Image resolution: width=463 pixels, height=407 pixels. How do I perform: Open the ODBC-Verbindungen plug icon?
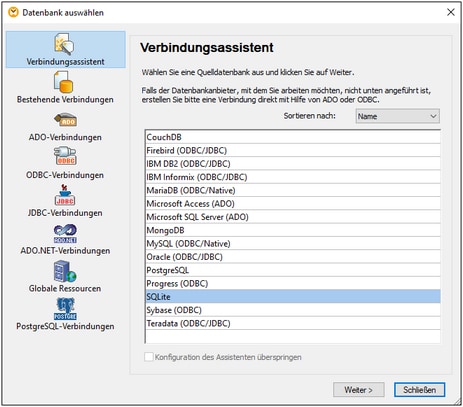tap(65, 157)
